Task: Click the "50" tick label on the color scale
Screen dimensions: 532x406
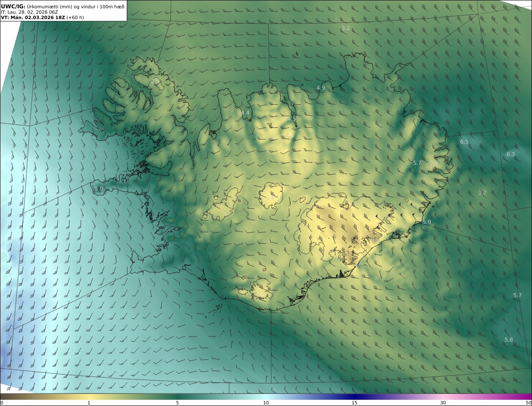Action: coord(529,403)
